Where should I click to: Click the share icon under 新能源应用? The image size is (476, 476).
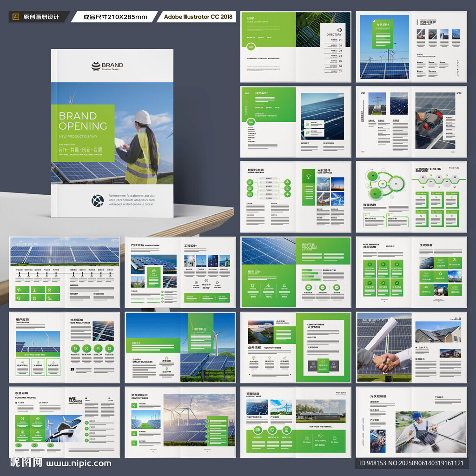tap(134, 405)
